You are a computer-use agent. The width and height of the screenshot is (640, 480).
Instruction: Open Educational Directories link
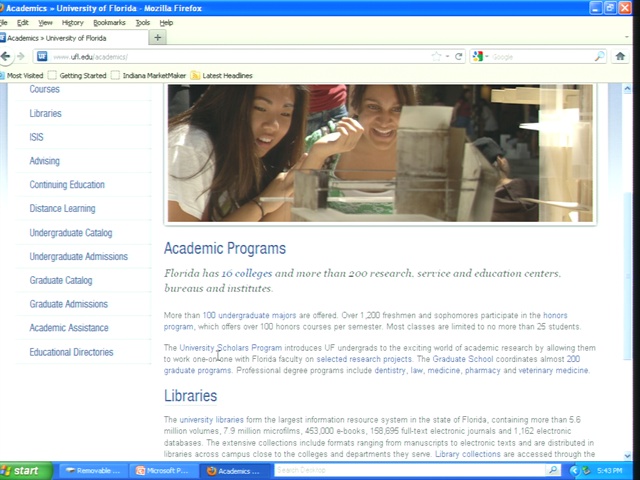click(71, 352)
